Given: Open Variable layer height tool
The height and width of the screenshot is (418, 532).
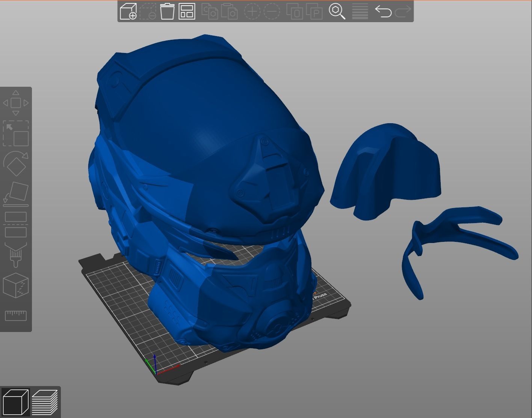Looking at the screenshot, I should pyautogui.click(x=360, y=11).
